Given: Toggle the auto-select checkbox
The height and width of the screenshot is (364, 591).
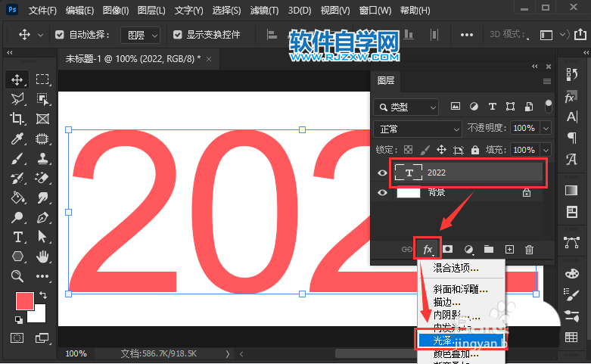Looking at the screenshot, I should [61, 35].
